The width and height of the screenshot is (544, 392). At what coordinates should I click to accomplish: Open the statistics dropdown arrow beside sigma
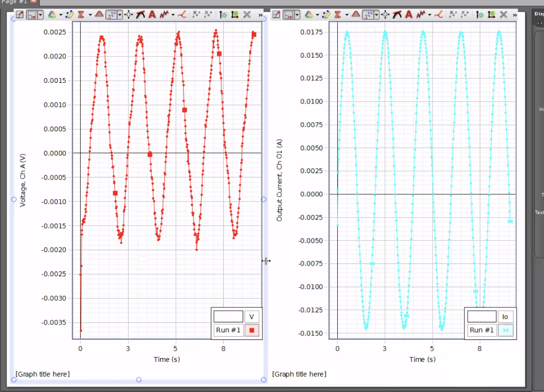coord(89,14)
